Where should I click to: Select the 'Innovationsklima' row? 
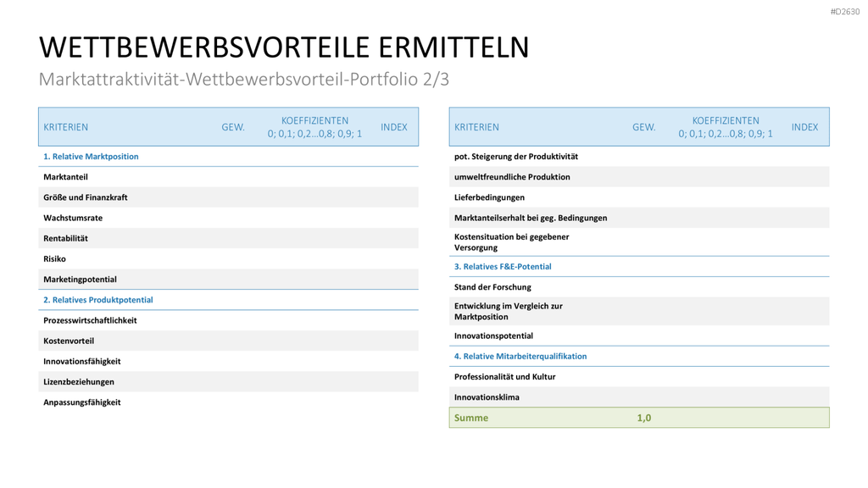point(639,397)
